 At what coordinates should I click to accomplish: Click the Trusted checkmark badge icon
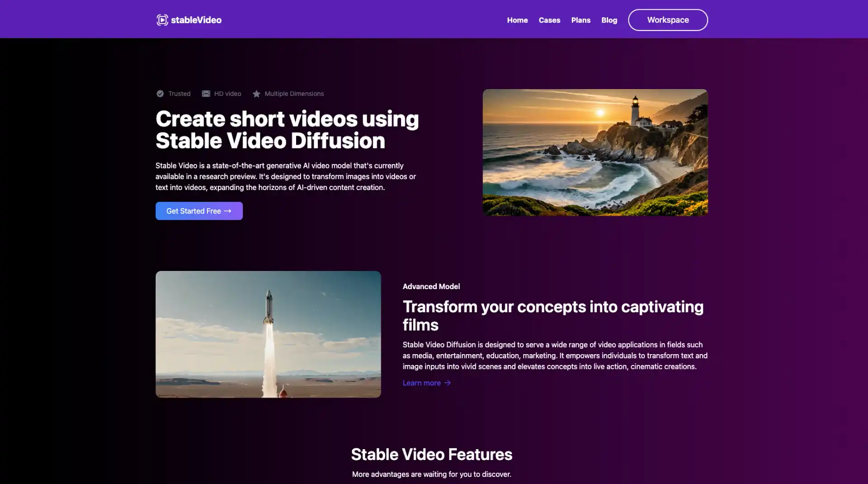click(160, 94)
